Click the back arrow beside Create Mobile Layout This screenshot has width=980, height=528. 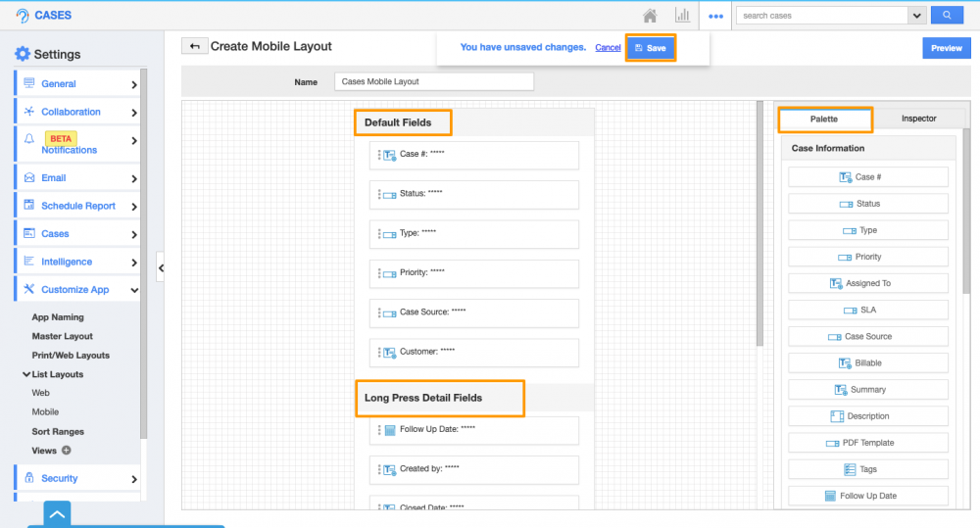[194, 46]
